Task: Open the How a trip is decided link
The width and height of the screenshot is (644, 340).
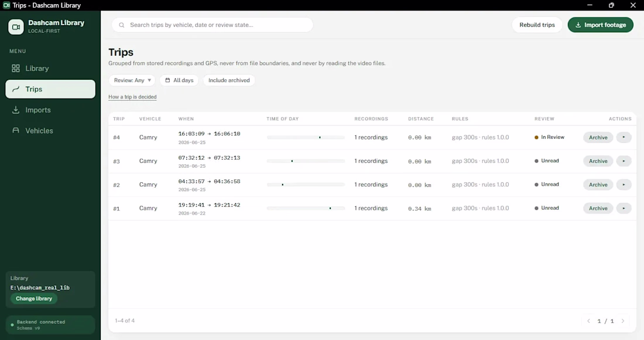Action: [132, 97]
